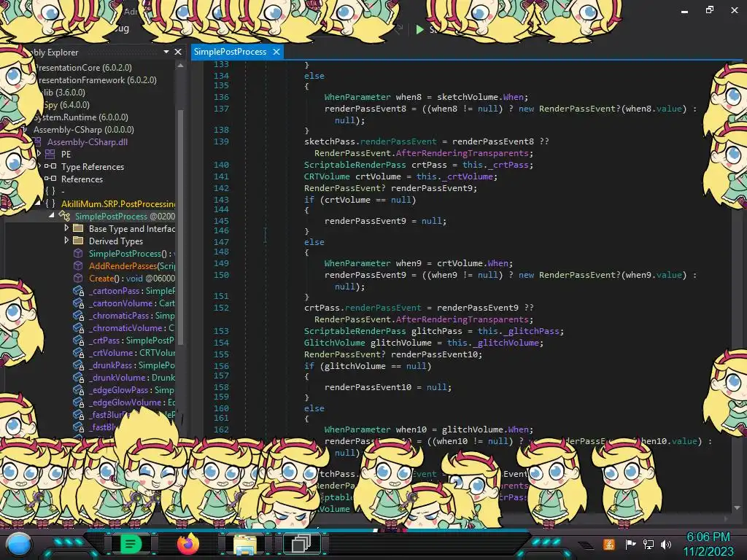
Task: Click the _crtPass field icon
Action: click(x=79, y=341)
